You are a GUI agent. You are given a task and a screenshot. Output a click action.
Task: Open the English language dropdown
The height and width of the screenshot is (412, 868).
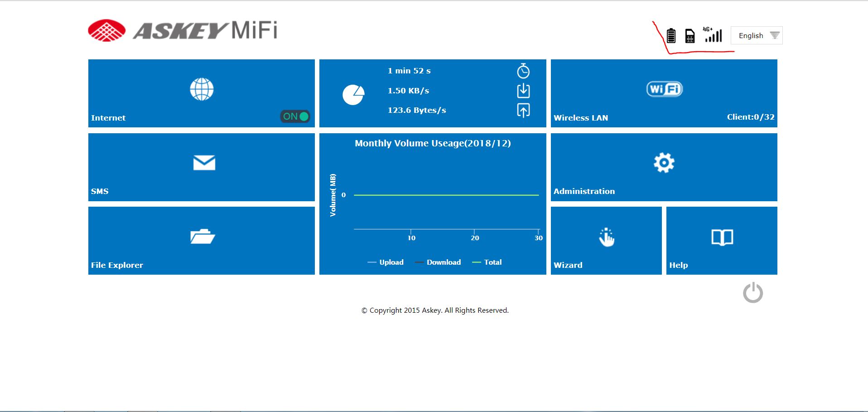[x=757, y=35]
